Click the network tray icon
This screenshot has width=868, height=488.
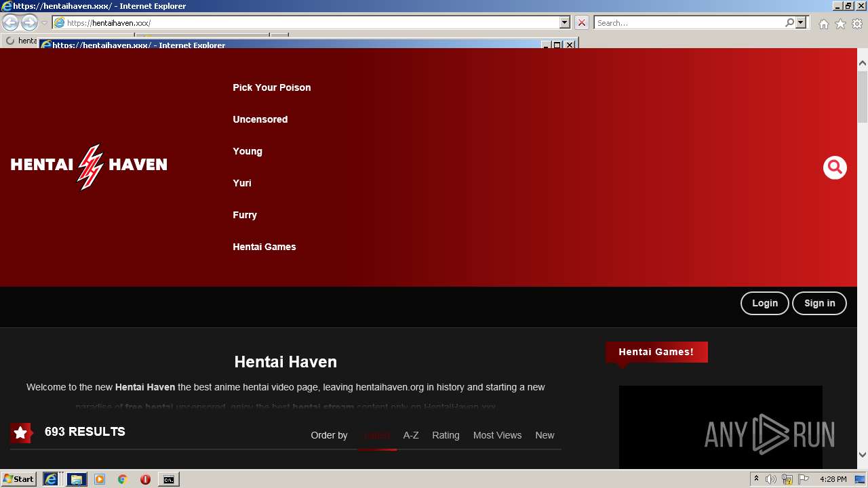pos(787,479)
